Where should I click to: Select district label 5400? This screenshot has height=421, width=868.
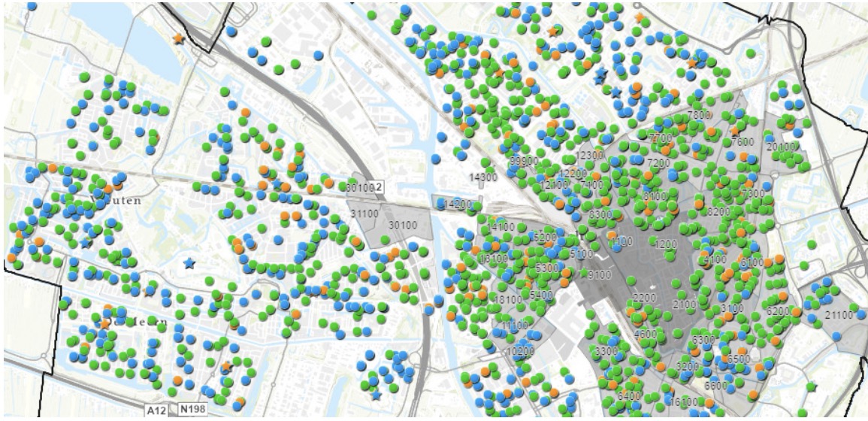[x=541, y=295]
